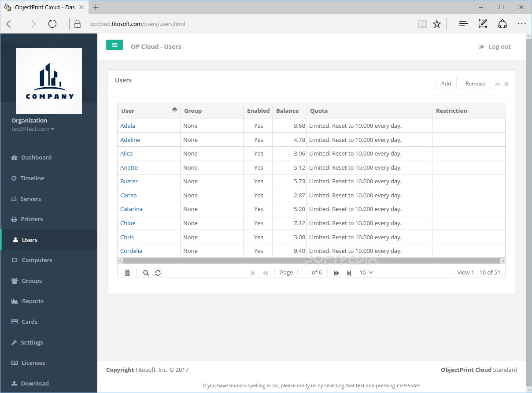Open Licenses in the sidebar

(x=48, y=363)
